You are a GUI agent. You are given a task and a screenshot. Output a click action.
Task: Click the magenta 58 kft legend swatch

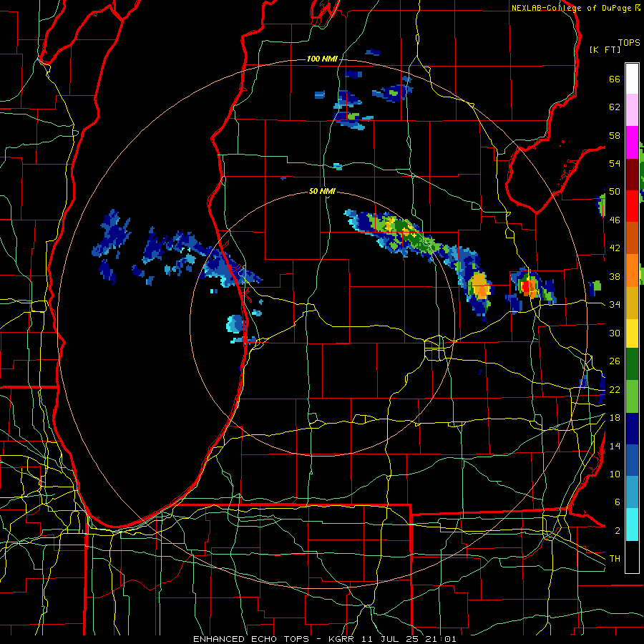point(632,142)
